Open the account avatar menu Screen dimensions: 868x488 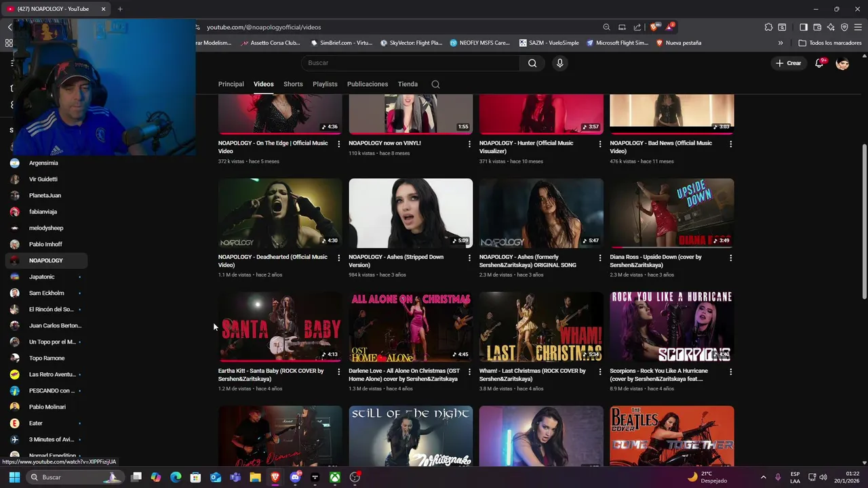click(x=842, y=63)
